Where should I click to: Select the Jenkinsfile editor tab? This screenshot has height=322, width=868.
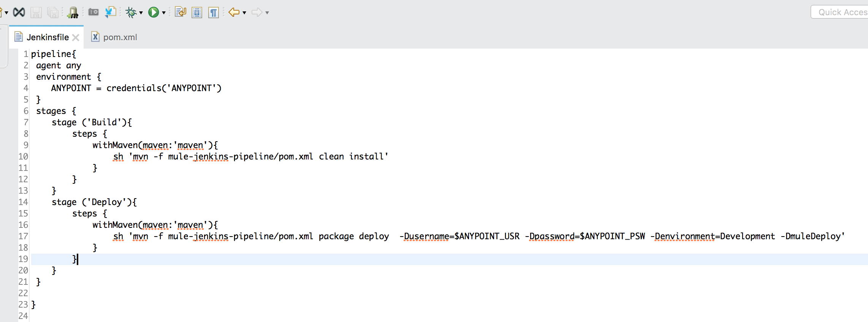[x=48, y=37]
